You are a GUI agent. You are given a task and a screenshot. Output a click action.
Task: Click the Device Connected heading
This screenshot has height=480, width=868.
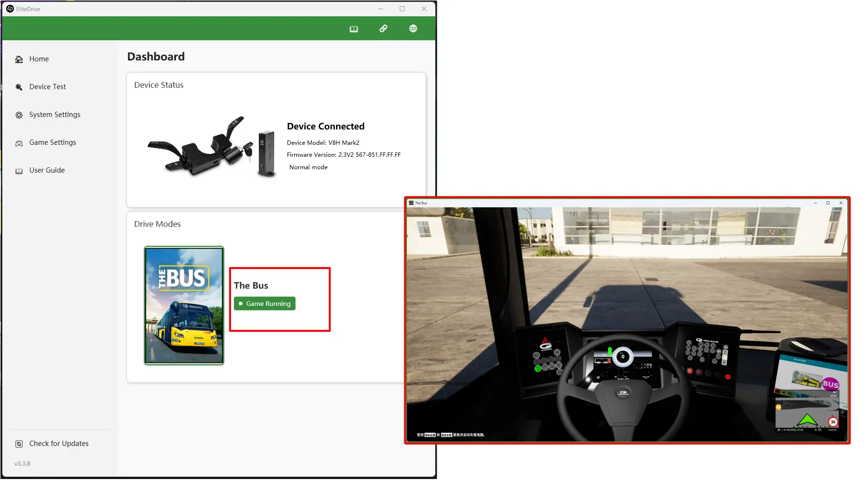325,126
